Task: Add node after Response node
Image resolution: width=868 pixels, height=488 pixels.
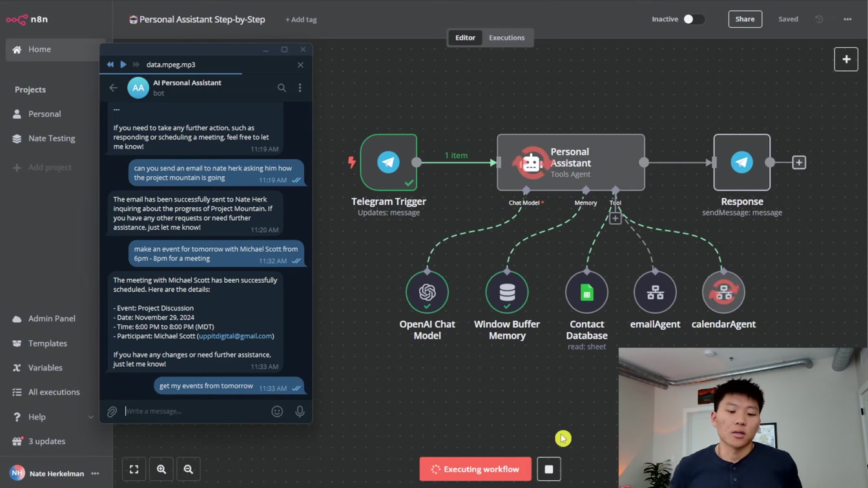Action: (x=799, y=163)
